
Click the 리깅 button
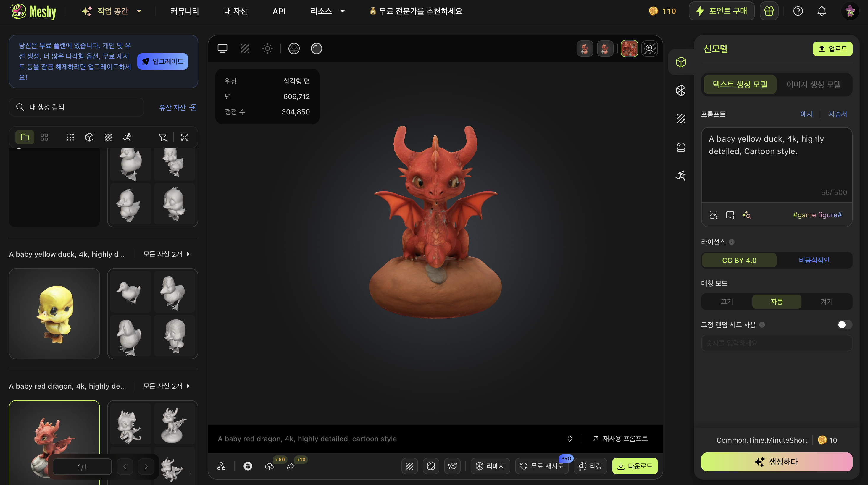[590, 466]
